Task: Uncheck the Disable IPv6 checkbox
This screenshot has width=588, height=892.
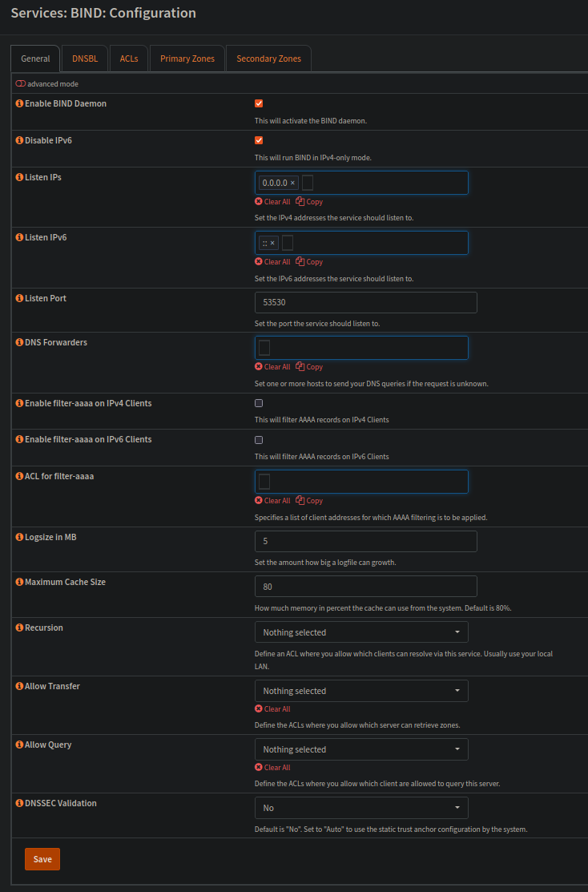Action: [259, 140]
